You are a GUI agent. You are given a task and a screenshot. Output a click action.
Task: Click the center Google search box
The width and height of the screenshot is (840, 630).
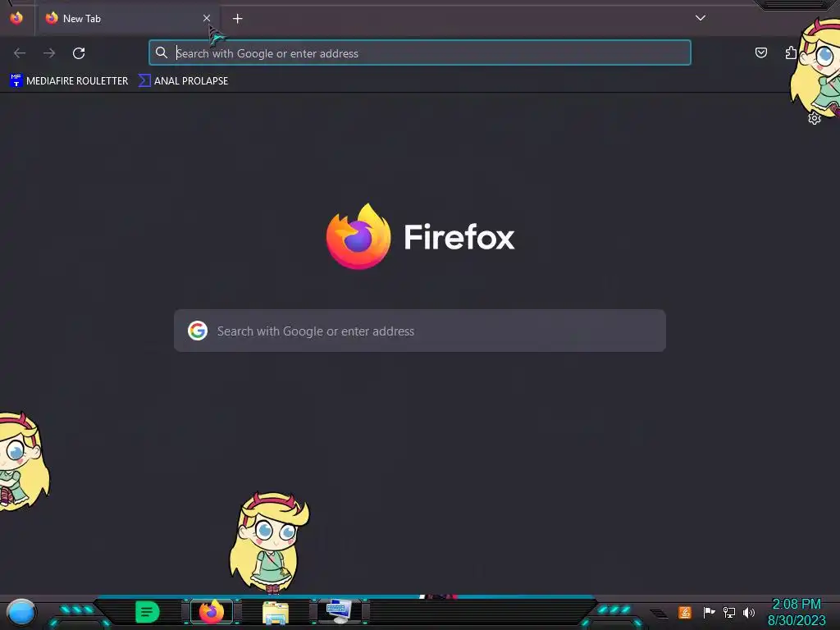coord(420,331)
